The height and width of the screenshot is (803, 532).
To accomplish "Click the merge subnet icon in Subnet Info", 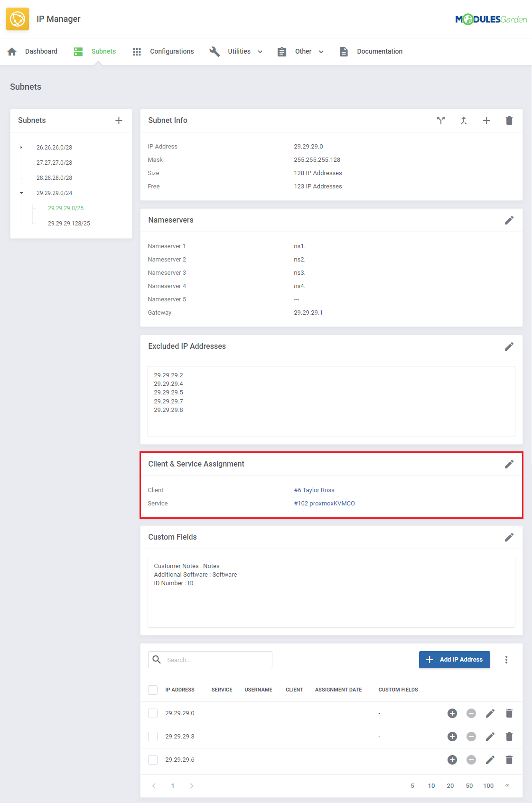I will (464, 121).
